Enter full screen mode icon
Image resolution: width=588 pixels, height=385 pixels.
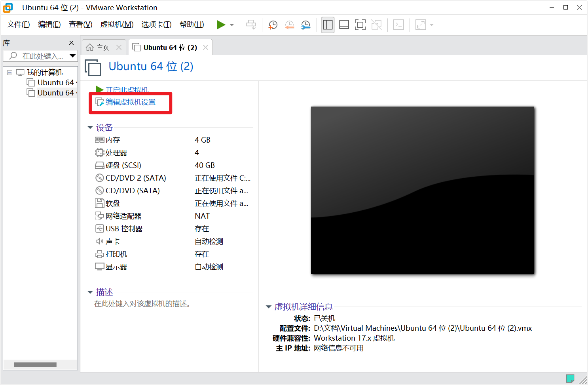pos(360,25)
